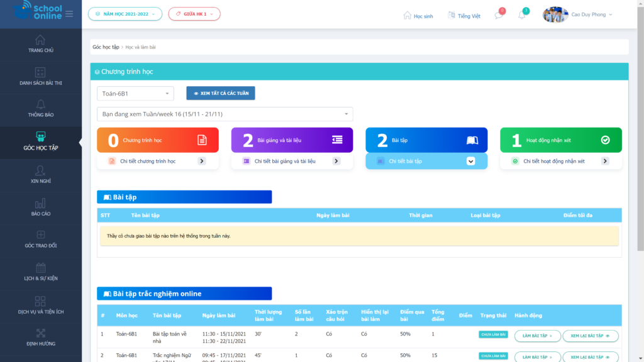This screenshot has width=644, height=362.
Task: Click the Trang Chủ home icon
Action: click(x=40, y=40)
